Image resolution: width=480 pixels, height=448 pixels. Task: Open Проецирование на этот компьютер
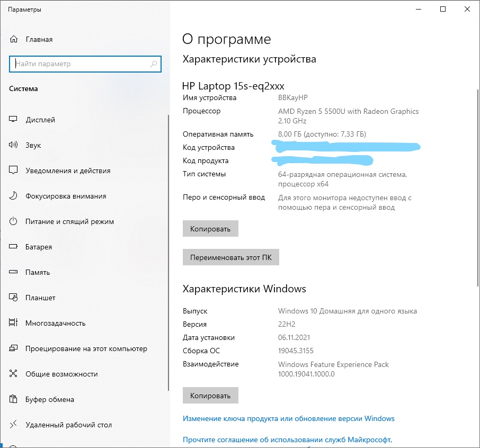click(86, 348)
